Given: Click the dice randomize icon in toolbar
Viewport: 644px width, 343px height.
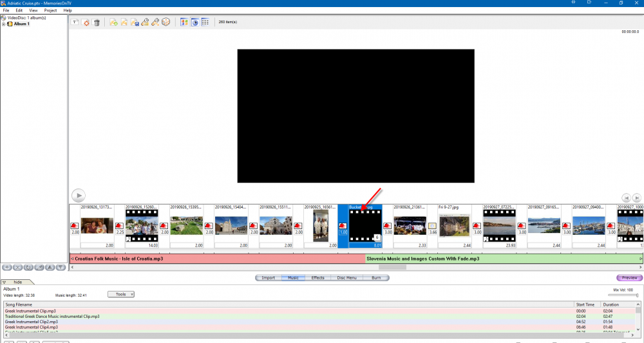Looking at the screenshot, I should [x=166, y=23].
